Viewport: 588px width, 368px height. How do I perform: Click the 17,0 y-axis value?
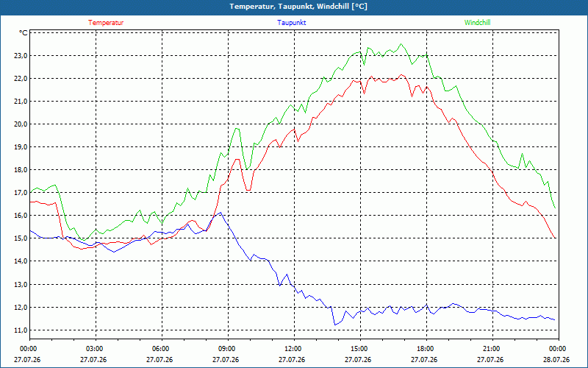tap(21, 193)
